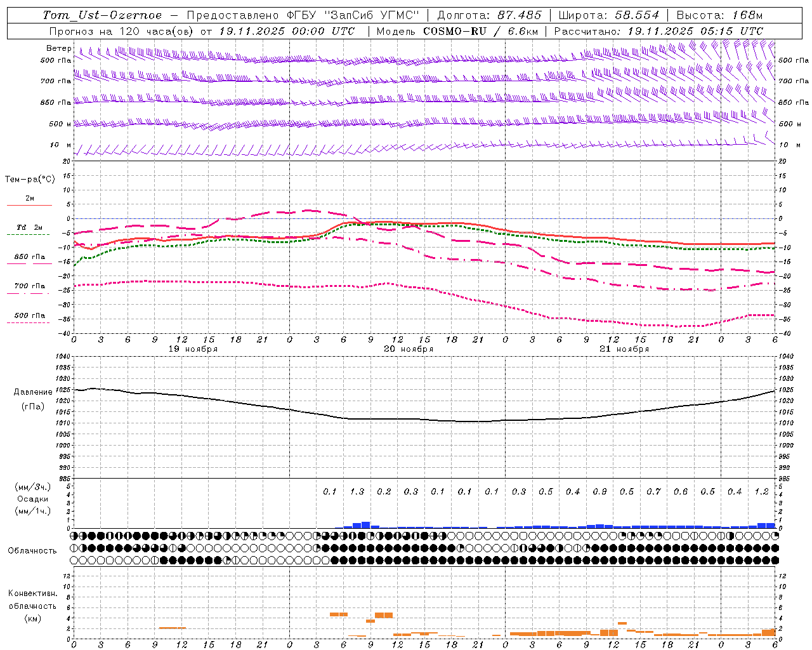
Task: Click the 2м temperature legend entry
Action: 30,198
